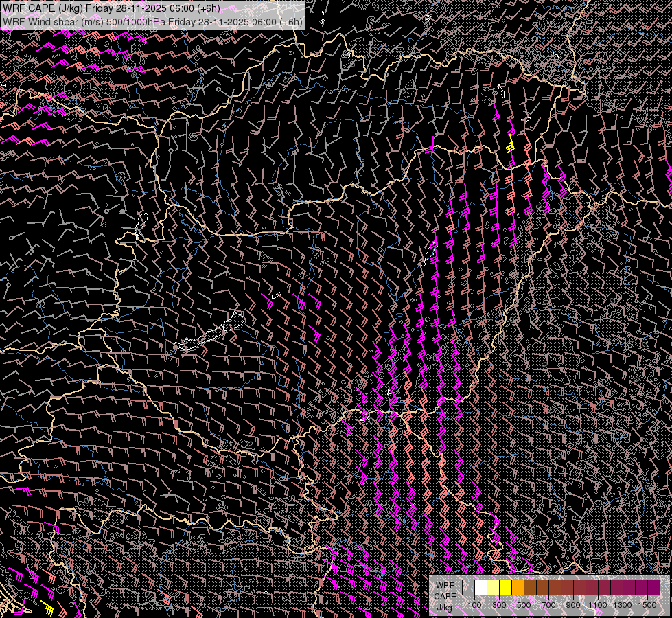Click the WRF CAPE title line

(111, 8)
